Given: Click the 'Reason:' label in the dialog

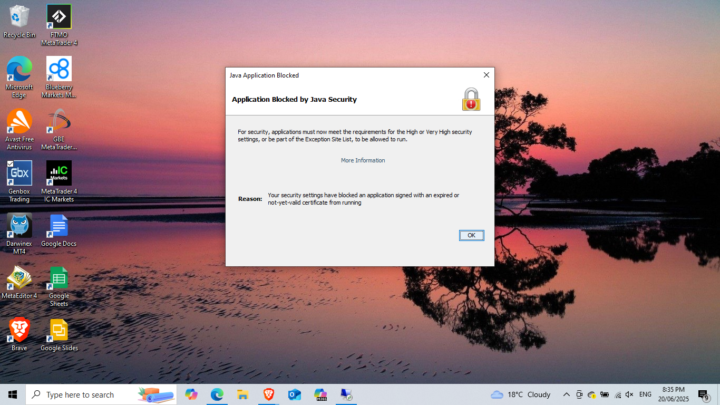Looking at the screenshot, I should [x=250, y=199].
